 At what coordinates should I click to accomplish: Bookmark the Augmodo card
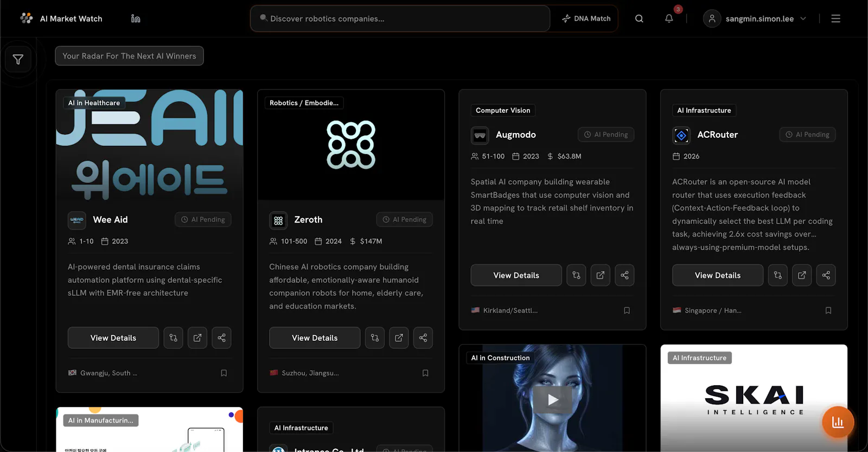(x=627, y=310)
